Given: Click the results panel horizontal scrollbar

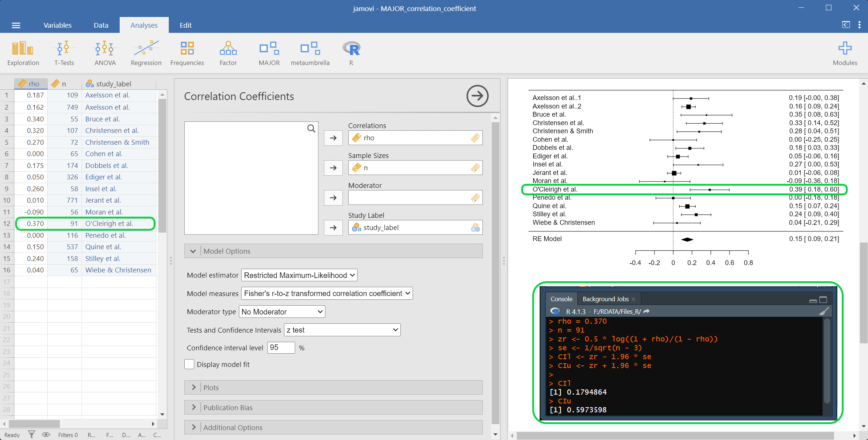Looking at the screenshot, I should coord(675,436).
